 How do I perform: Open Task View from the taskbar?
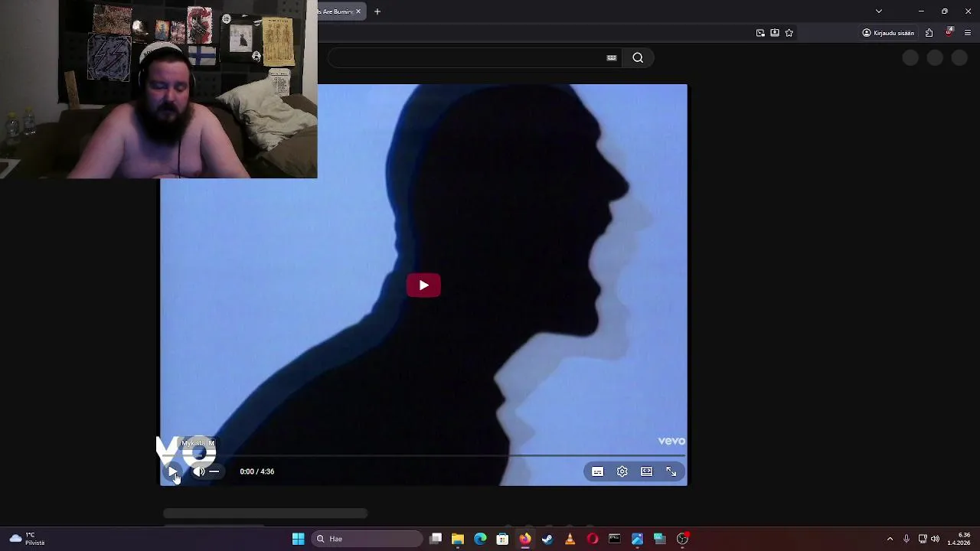click(436, 539)
